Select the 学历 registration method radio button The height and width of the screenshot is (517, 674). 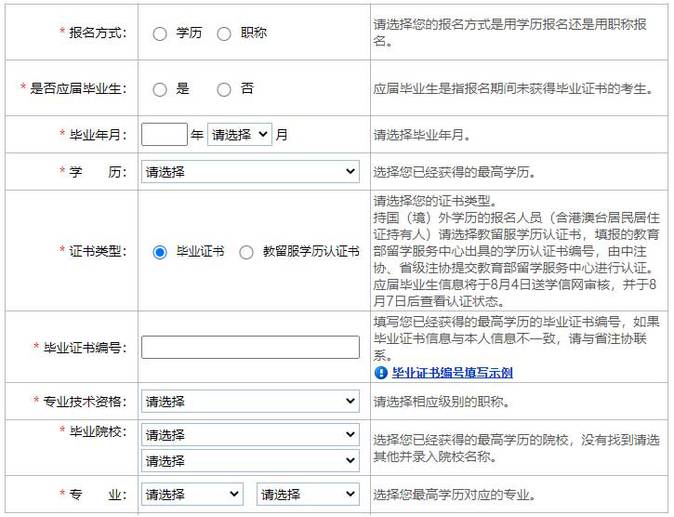point(160,34)
